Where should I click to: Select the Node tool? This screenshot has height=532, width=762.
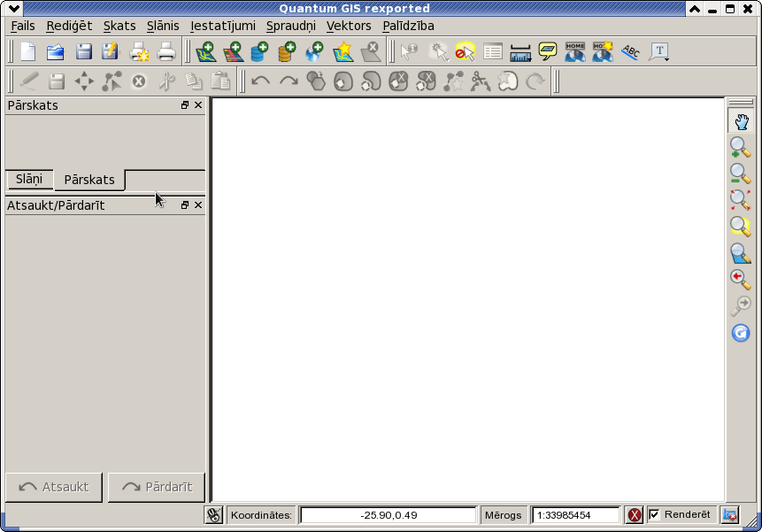(112, 81)
